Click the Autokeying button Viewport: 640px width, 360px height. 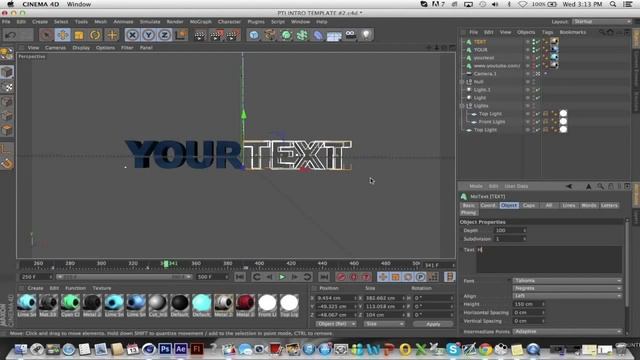click(x=353, y=277)
